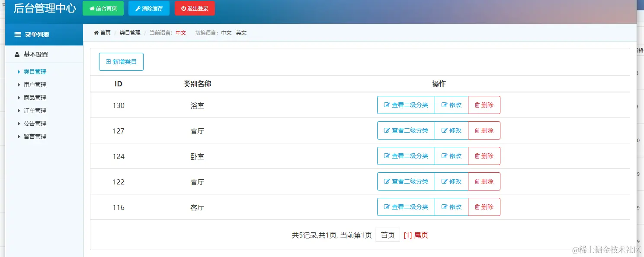Click the 前台首页 green button
Image resolution: width=644 pixels, height=257 pixels.
tap(103, 8)
